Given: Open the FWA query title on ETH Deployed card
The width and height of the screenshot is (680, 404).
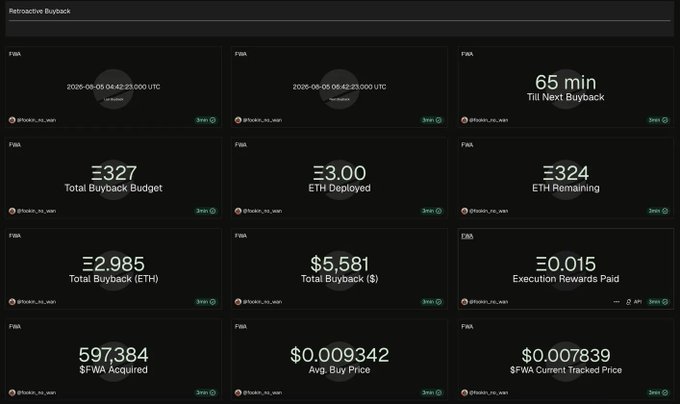Looking at the screenshot, I should 241,145.
